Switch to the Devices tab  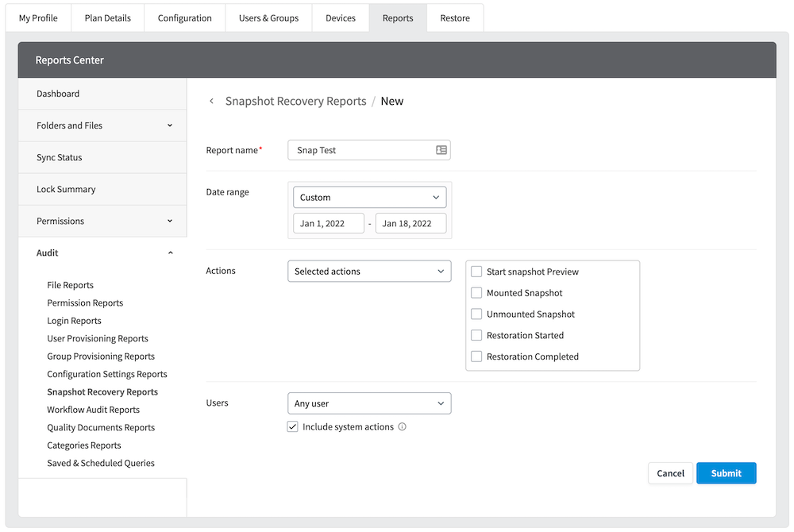[x=340, y=17]
